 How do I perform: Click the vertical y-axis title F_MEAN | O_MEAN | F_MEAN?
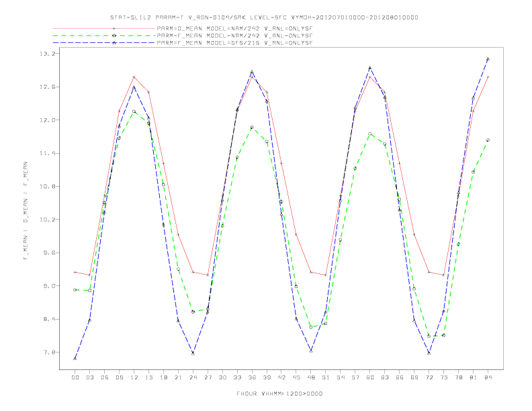[25, 211]
